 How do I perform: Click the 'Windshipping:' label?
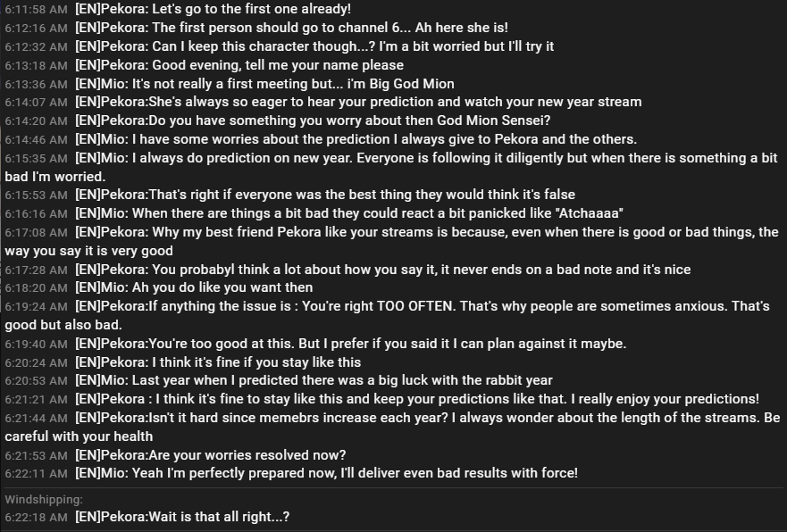point(44,499)
